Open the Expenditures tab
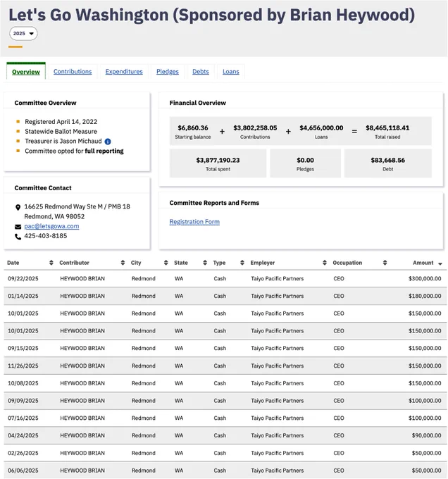The height and width of the screenshot is (479, 448). 124,71
